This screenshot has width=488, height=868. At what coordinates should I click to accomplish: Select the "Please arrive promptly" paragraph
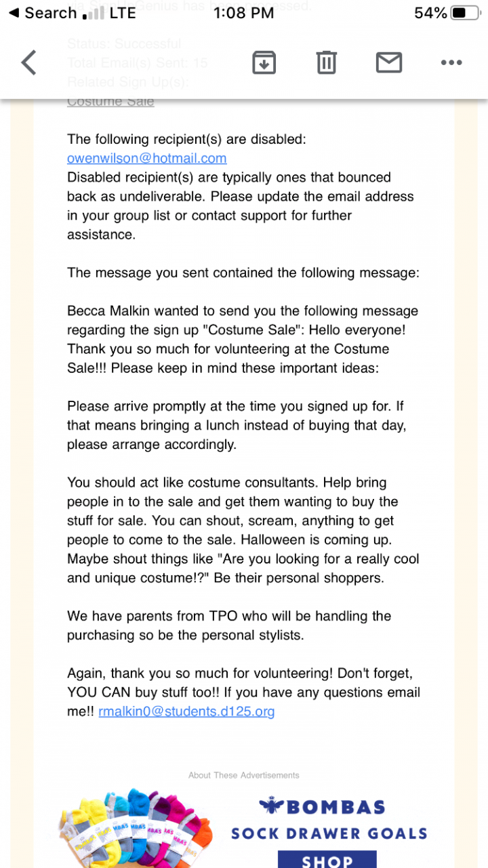click(235, 425)
